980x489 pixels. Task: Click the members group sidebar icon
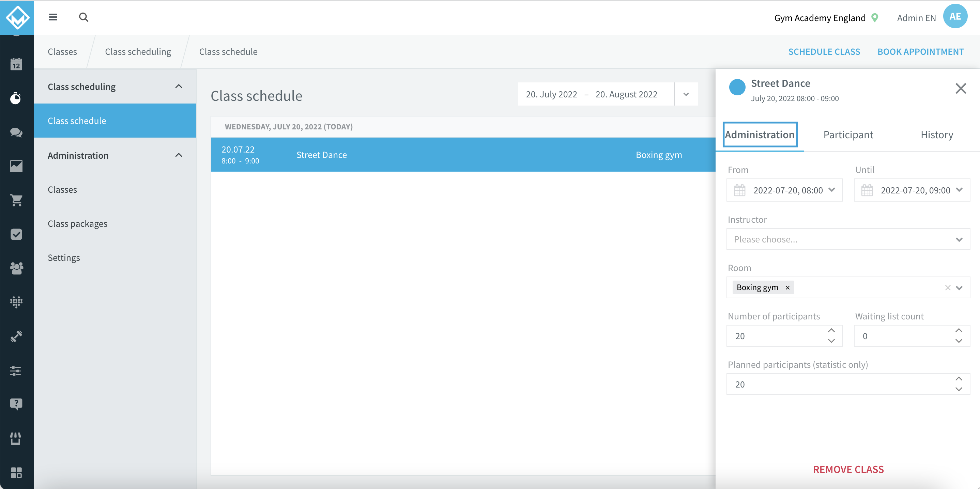click(16, 268)
